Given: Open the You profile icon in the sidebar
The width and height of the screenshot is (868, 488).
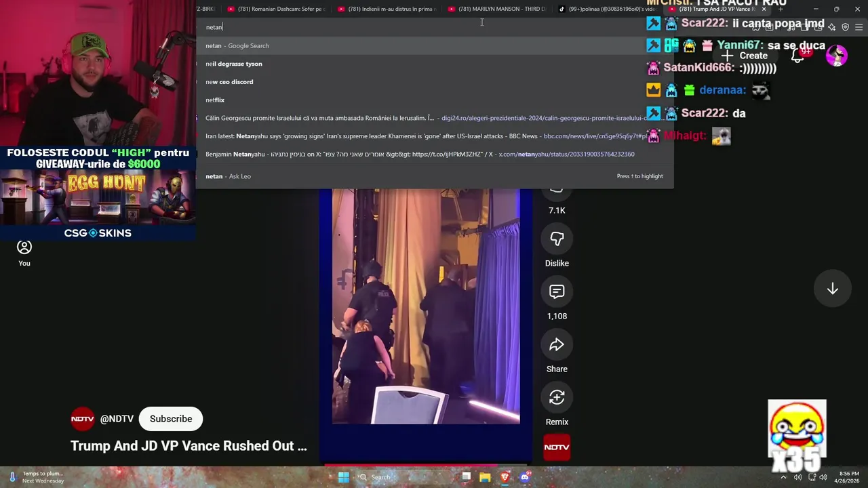Looking at the screenshot, I should click(x=24, y=247).
